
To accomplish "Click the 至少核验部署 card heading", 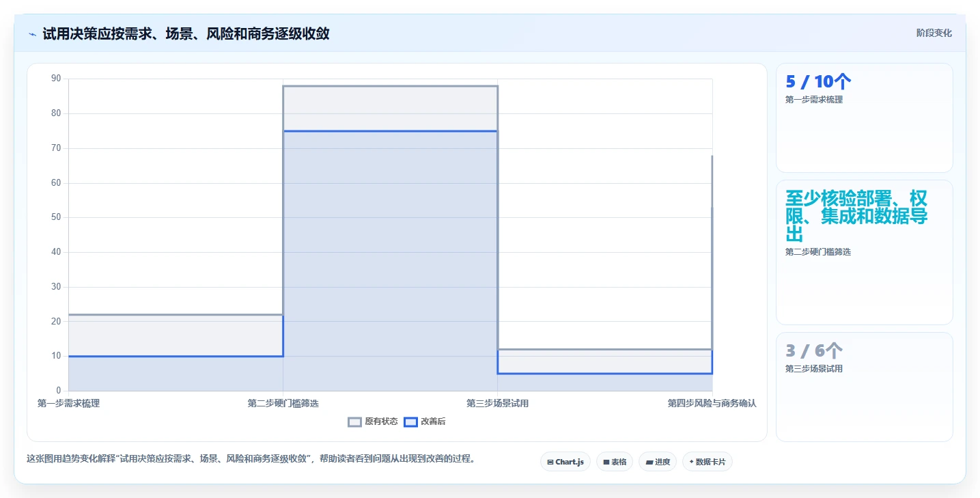I will tap(856, 217).
